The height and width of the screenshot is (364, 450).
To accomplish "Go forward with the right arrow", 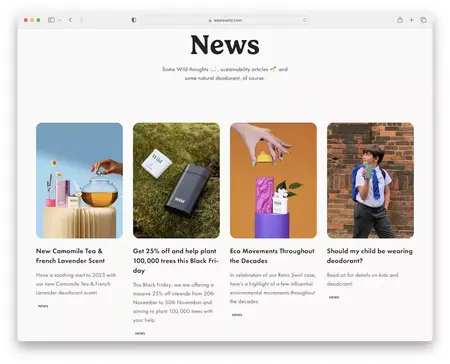I will click(x=82, y=20).
